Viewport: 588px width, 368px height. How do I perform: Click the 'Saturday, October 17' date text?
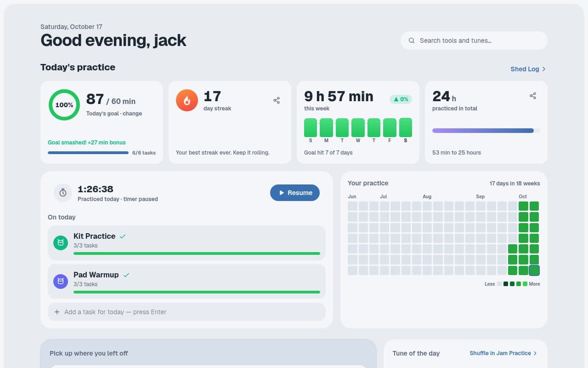[x=71, y=27]
